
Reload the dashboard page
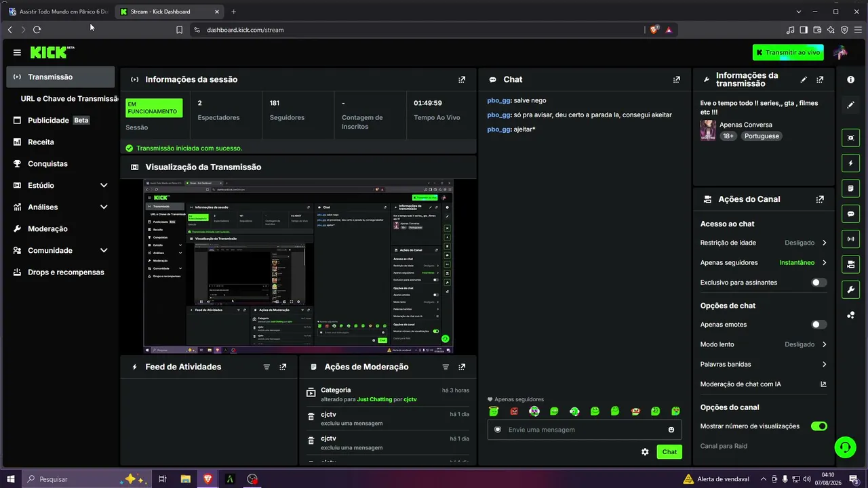[37, 30]
